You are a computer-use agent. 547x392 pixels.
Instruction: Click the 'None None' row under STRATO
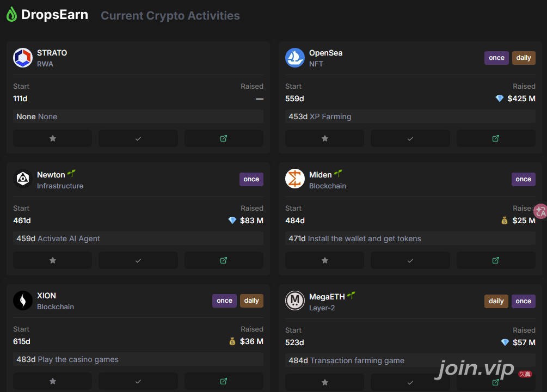click(x=138, y=117)
